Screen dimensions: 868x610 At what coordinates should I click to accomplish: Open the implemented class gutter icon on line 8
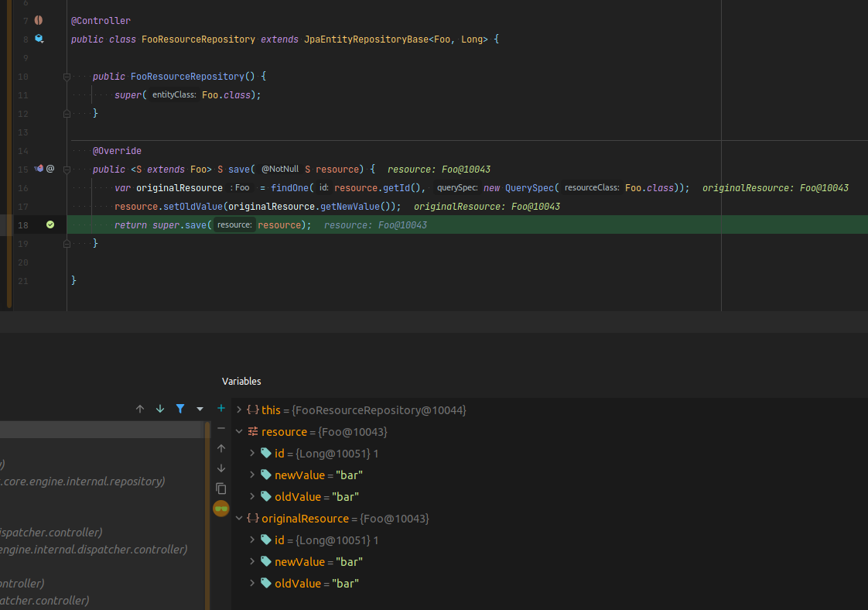pos(39,38)
